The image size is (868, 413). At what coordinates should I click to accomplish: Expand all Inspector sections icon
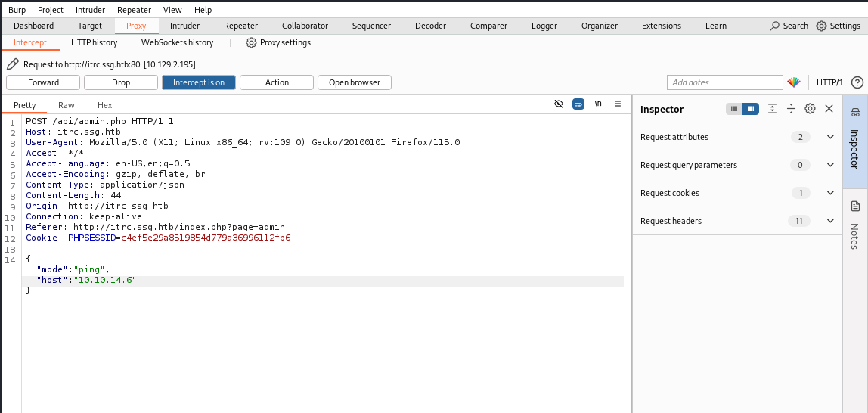pyautogui.click(x=772, y=109)
